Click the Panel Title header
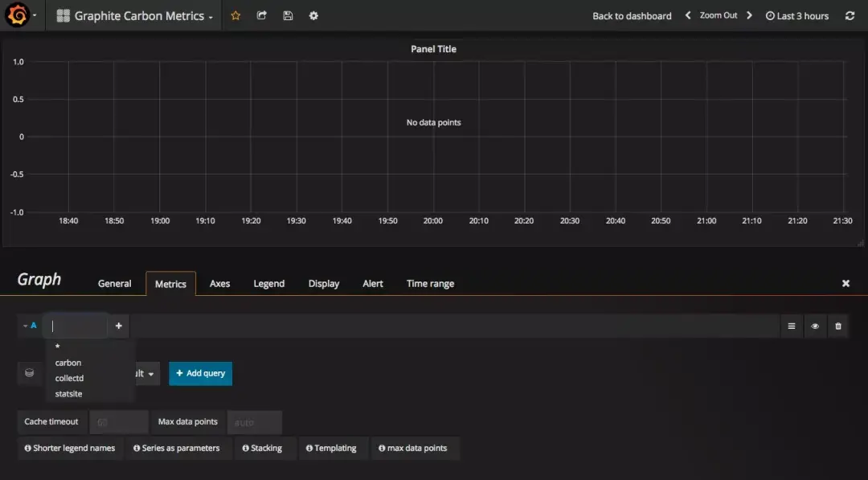Screen dimensions: 868x480 pyautogui.click(x=433, y=49)
